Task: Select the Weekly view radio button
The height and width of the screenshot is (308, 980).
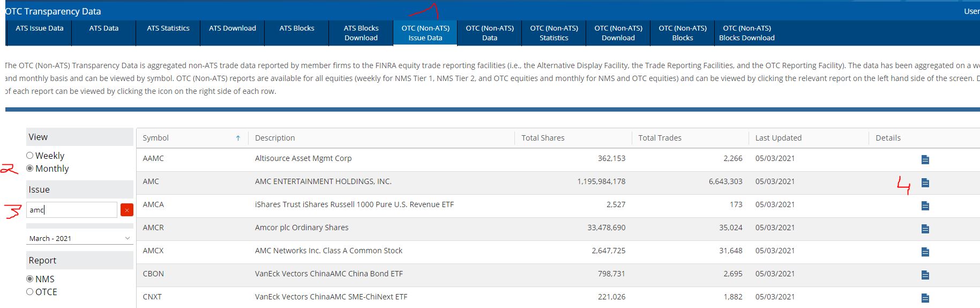Action: coord(30,156)
